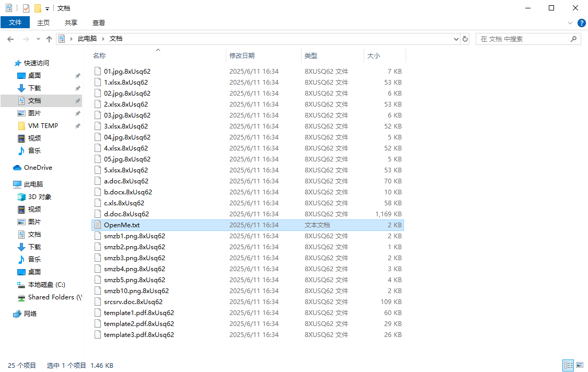The width and height of the screenshot is (588, 372).
Task: Open address bar history dropdown
Action: point(455,39)
